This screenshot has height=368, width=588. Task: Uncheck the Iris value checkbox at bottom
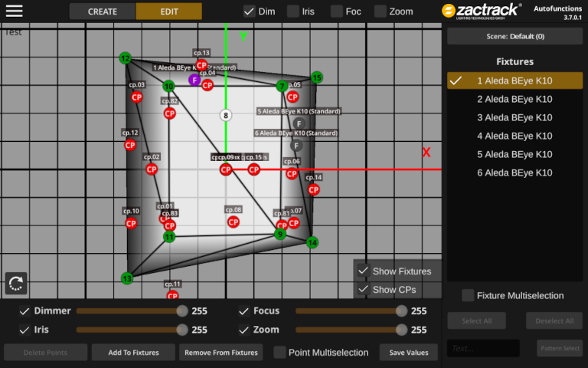(24, 330)
